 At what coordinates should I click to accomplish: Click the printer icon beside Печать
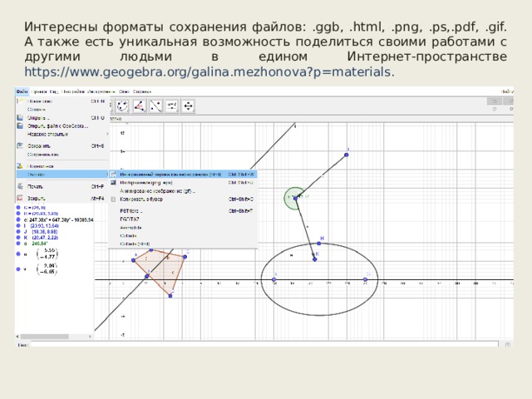tap(20, 186)
